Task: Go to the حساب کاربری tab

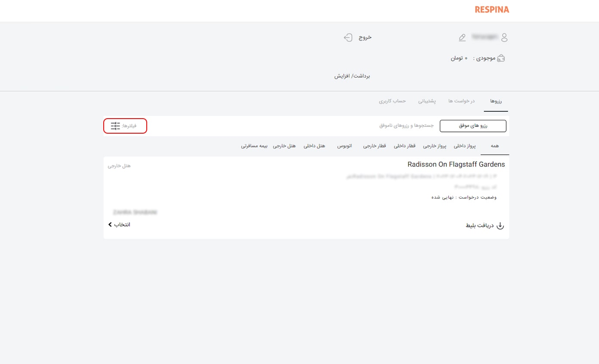Action: click(x=392, y=101)
